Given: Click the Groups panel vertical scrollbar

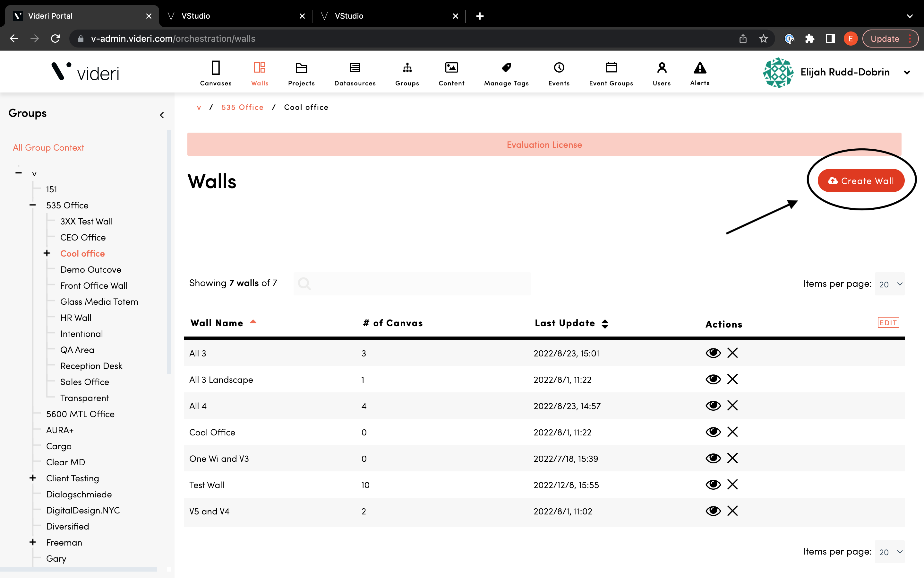Looking at the screenshot, I should (x=169, y=251).
